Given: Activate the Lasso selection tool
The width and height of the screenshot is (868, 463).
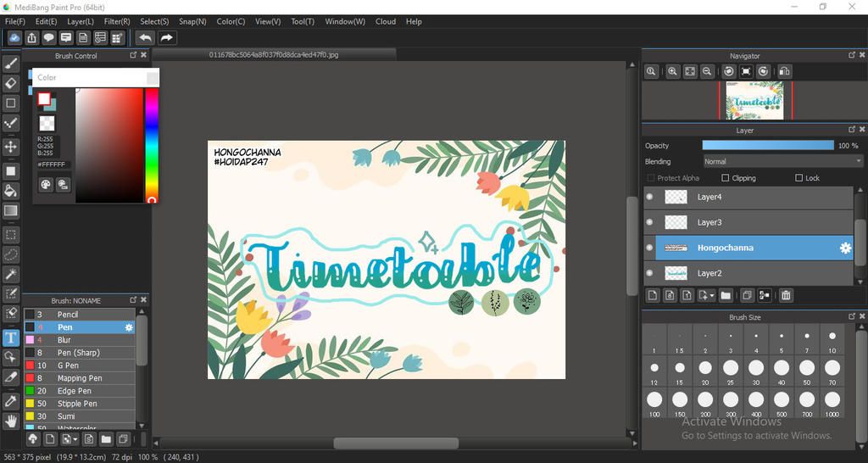Looking at the screenshot, I should pyautogui.click(x=11, y=254).
